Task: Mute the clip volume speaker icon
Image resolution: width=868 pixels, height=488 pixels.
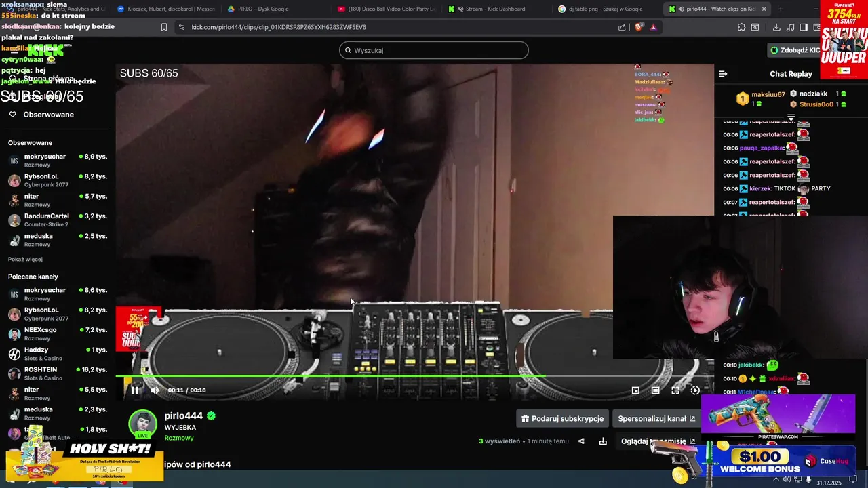Action: point(155,390)
